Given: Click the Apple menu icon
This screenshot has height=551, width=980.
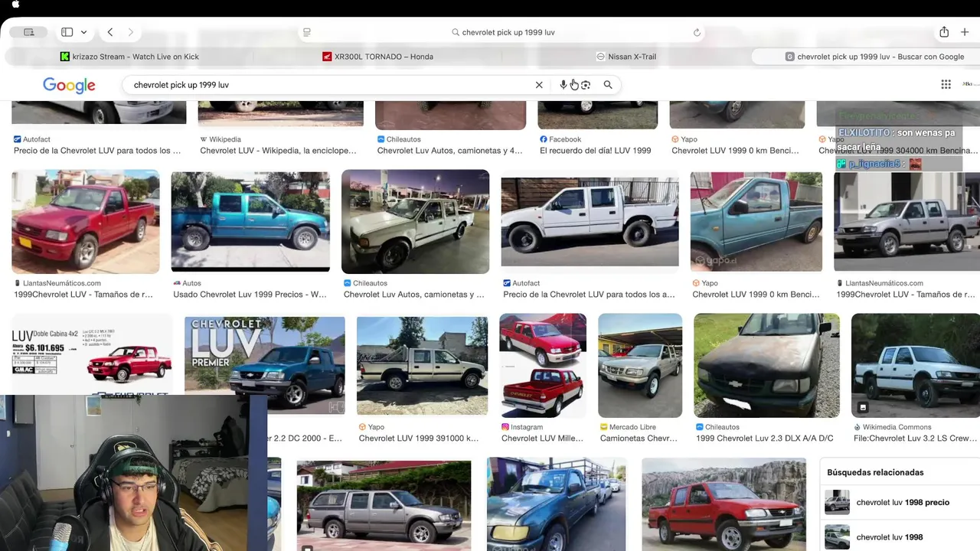Looking at the screenshot, I should pos(16,5).
